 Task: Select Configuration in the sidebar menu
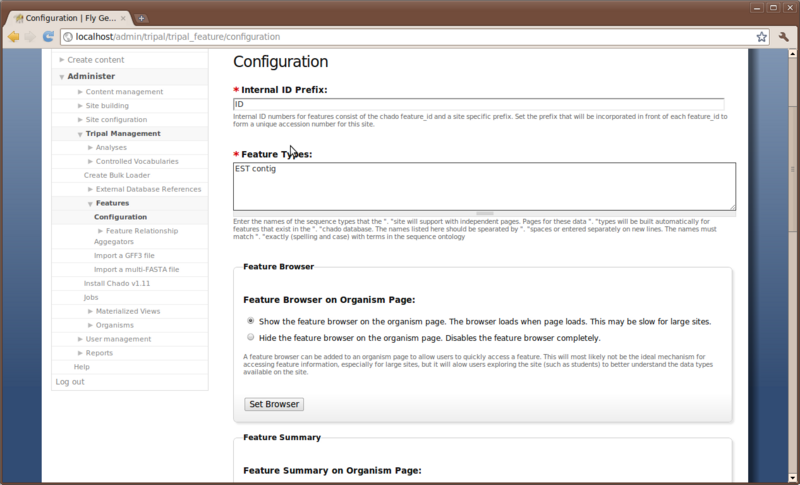(x=120, y=217)
